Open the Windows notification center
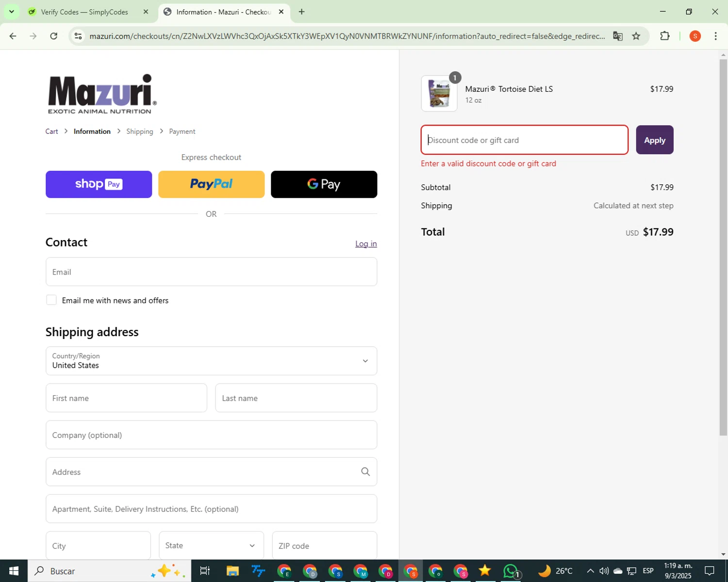728x582 pixels. 710,571
